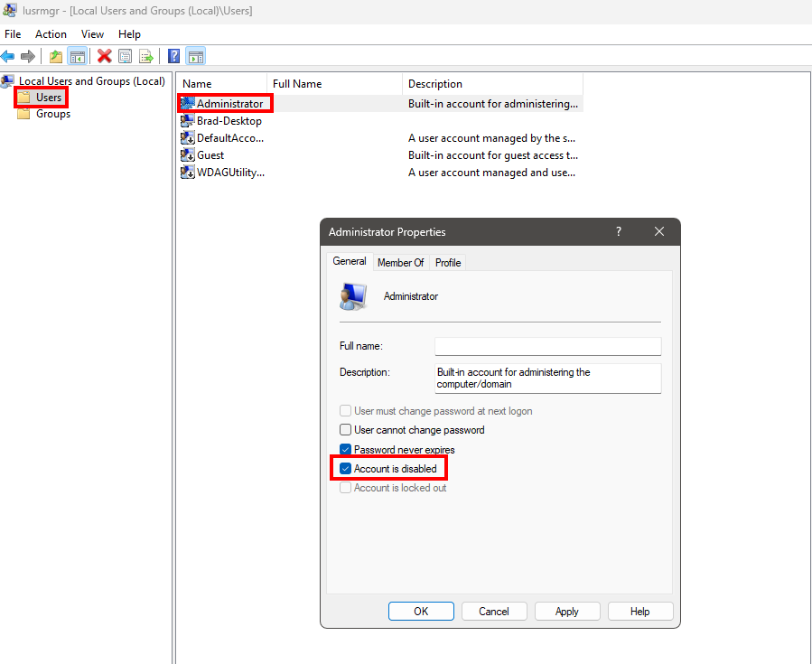This screenshot has height=664, width=812.
Task: Sort by the Description column header
Action: click(x=492, y=84)
